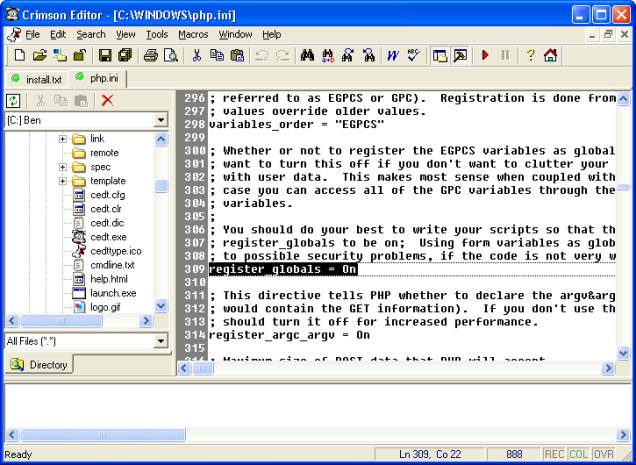Select cedttype.ico in file tree

(116, 251)
